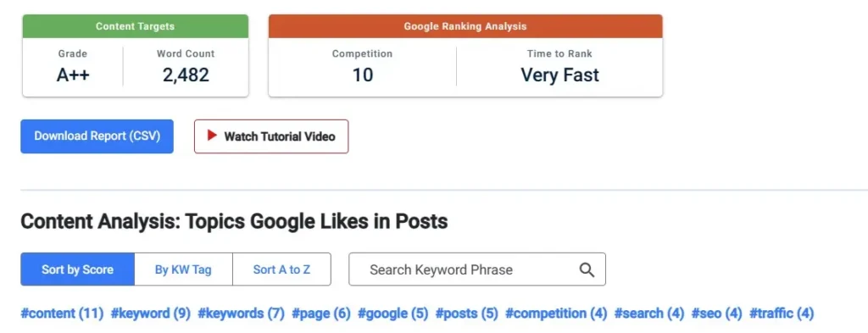Select the #page (6) tag
Viewport: 868px width, 333px height.
[321, 314]
